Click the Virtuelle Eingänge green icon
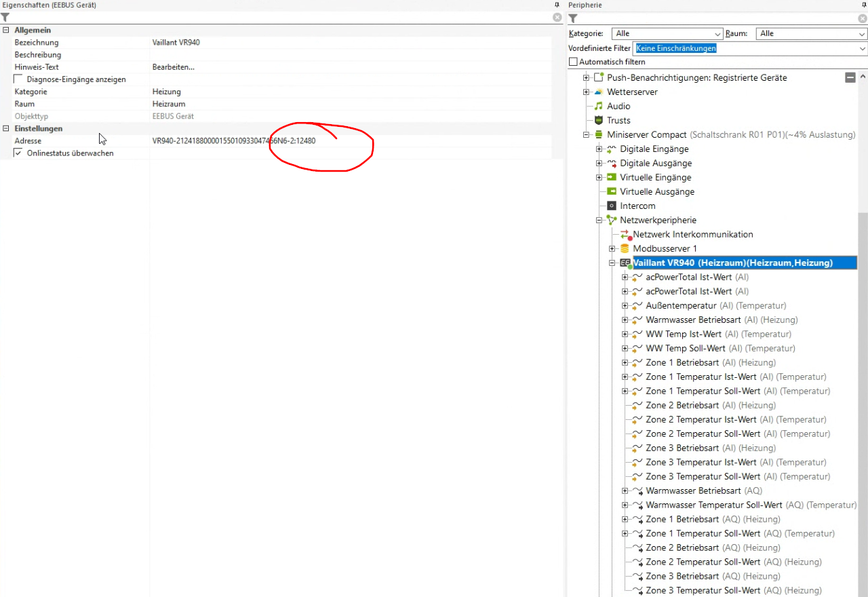868x597 pixels. (611, 177)
